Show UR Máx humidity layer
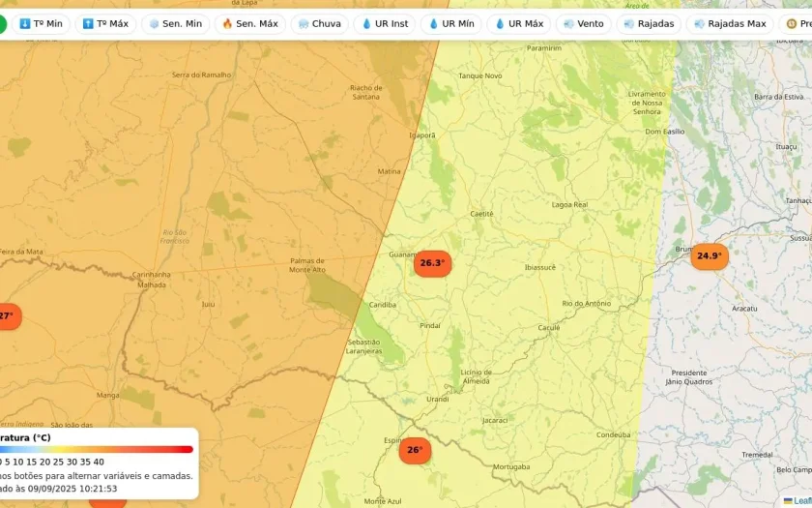 pos(519,24)
